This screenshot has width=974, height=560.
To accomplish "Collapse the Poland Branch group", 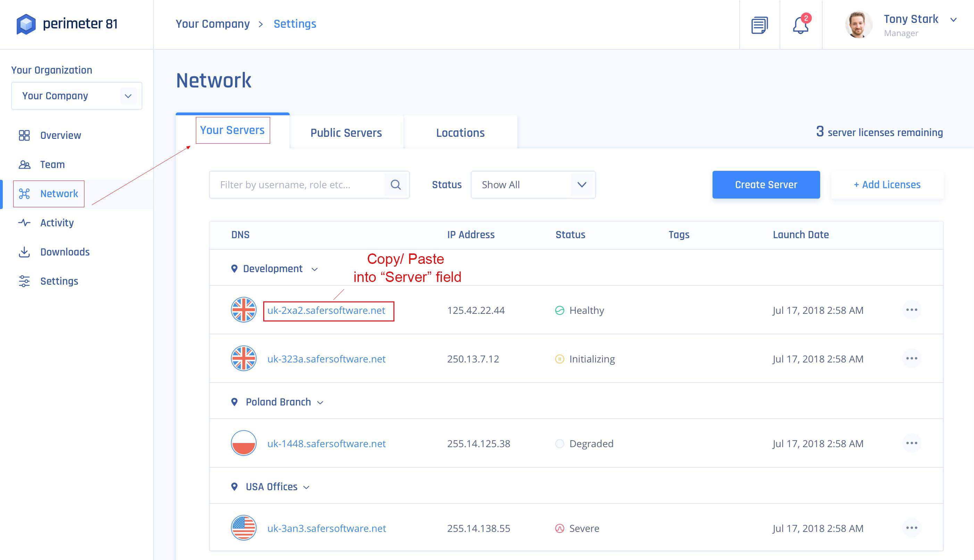I will pyautogui.click(x=320, y=403).
